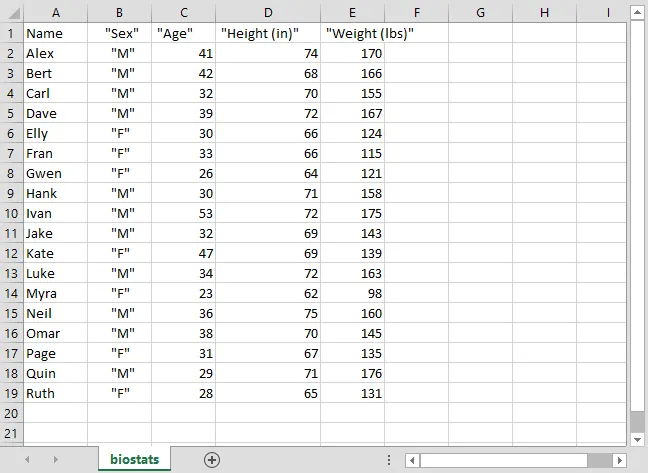Select row 10 header
This screenshot has width=648, height=473.
click(x=11, y=213)
